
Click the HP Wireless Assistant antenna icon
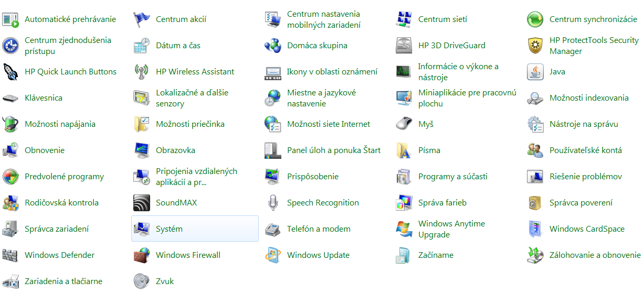pos(141,72)
